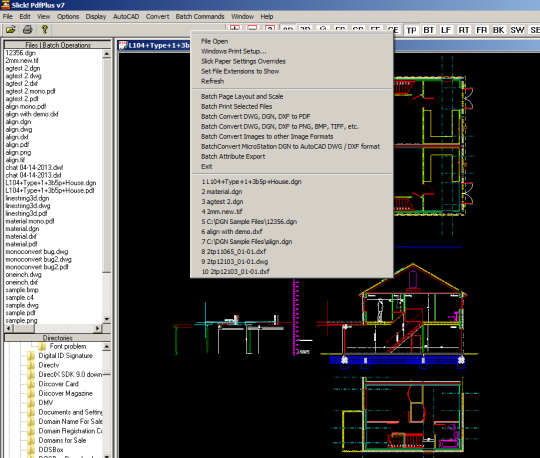Click the file list scroll up arrow

(x=107, y=54)
